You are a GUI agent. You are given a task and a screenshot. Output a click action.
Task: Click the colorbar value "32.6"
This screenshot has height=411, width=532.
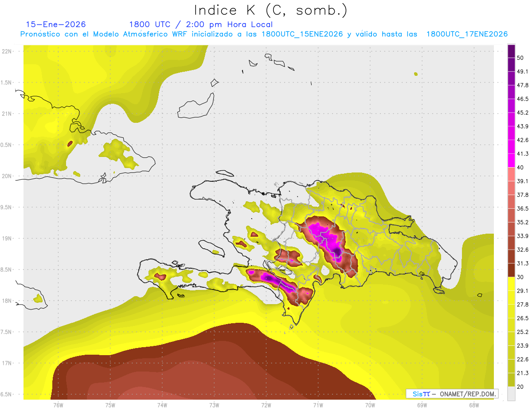click(x=522, y=250)
